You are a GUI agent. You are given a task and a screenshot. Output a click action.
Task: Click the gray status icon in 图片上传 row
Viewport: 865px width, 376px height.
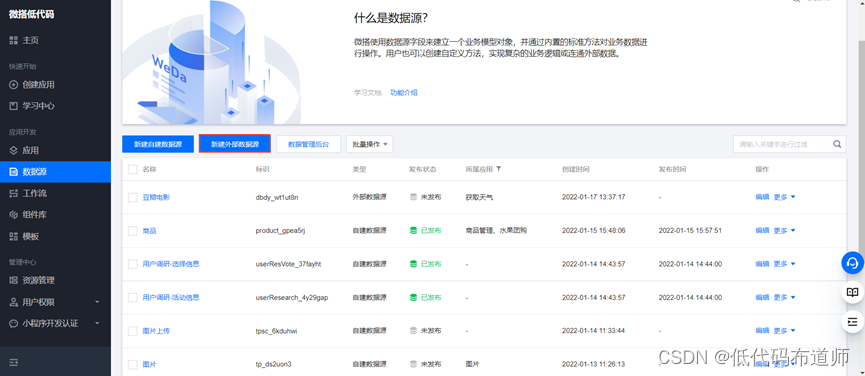click(413, 331)
